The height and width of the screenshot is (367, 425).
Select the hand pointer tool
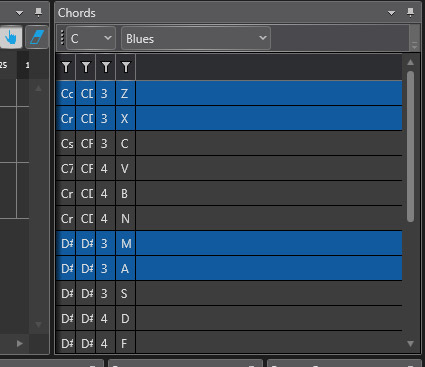pos(11,37)
